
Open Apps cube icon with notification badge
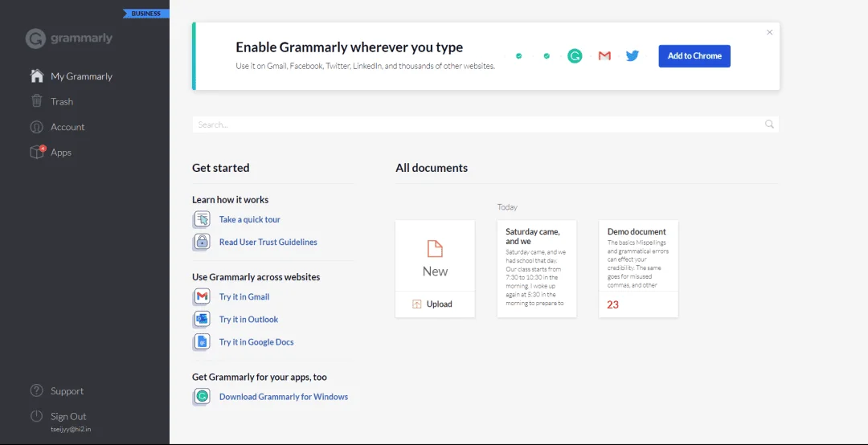pyautogui.click(x=36, y=152)
